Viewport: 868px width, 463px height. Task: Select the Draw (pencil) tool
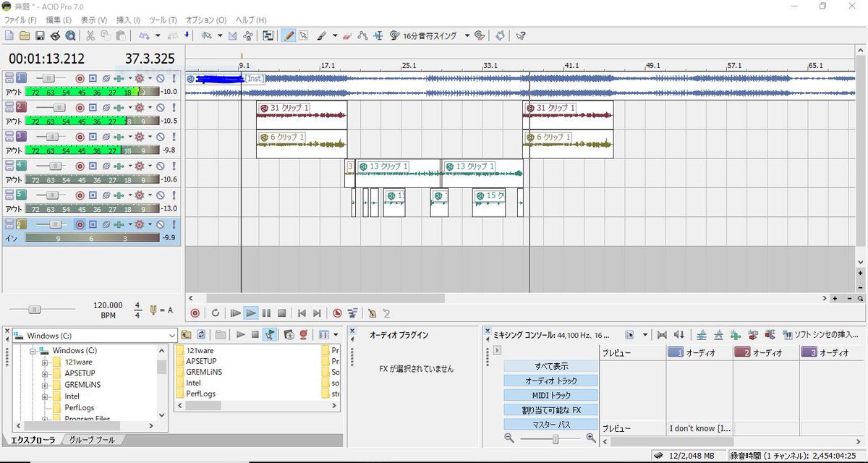click(288, 35)
